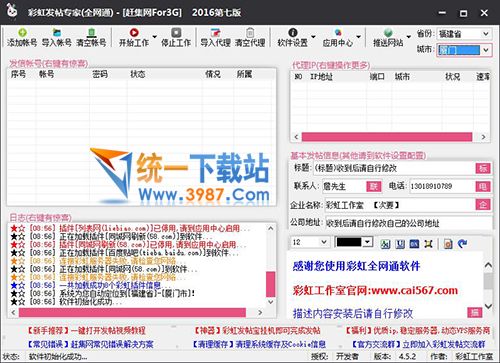Start posting with the 开始工作 button
Screen dimensions: 500x363
[x=134, y=37]
